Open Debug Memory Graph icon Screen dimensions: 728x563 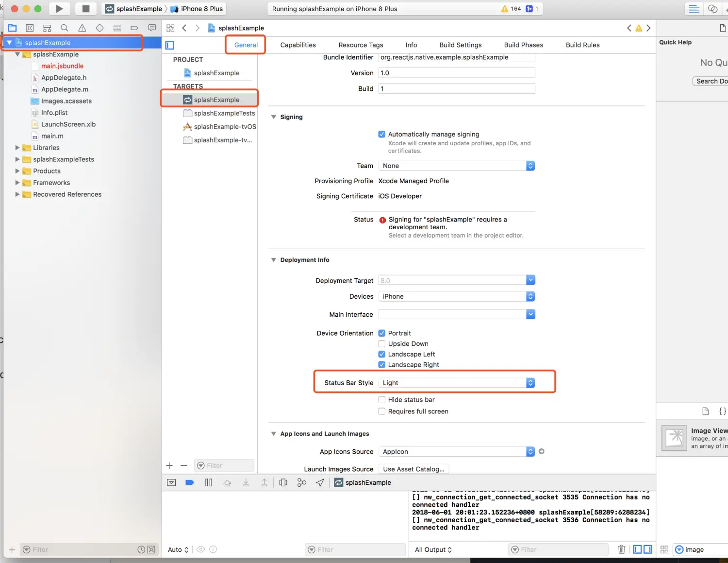pyautogui.click(x=302, y=482)
